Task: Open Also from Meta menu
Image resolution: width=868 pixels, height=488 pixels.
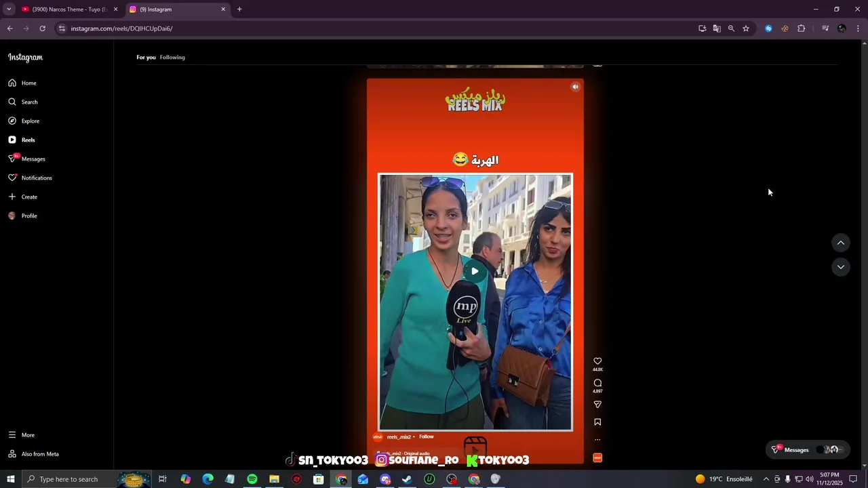Action: pos(34,454)
